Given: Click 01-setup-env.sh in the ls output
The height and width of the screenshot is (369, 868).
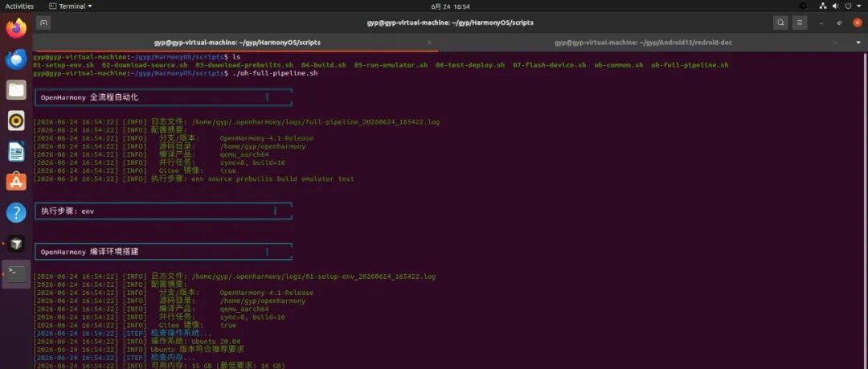Looking at the screenshot, I should [63, 65].
